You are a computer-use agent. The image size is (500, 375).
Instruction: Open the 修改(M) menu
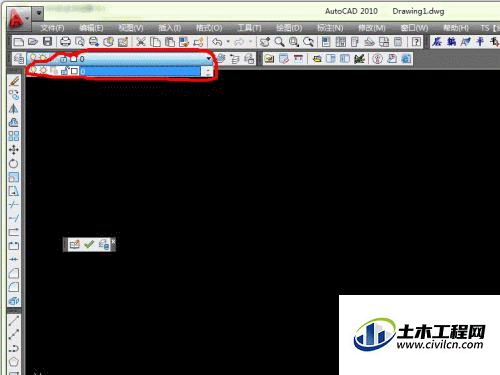tap(372, 28)
